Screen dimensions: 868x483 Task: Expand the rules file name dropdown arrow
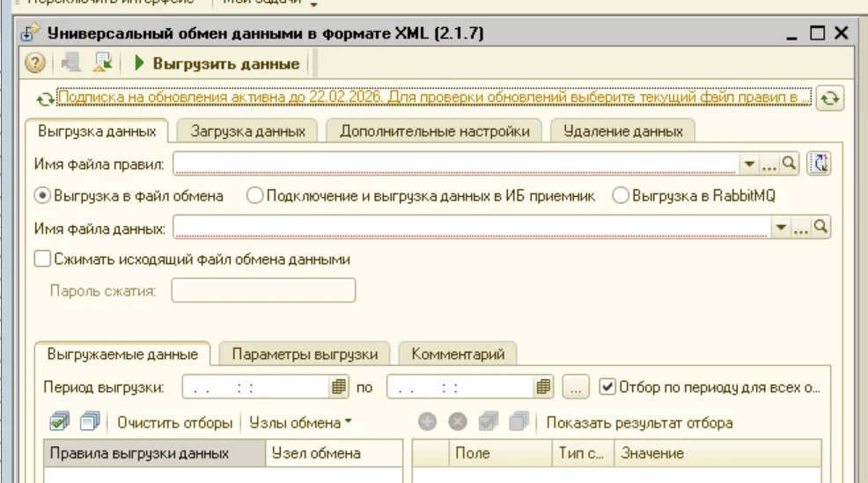tap(750, 164)
